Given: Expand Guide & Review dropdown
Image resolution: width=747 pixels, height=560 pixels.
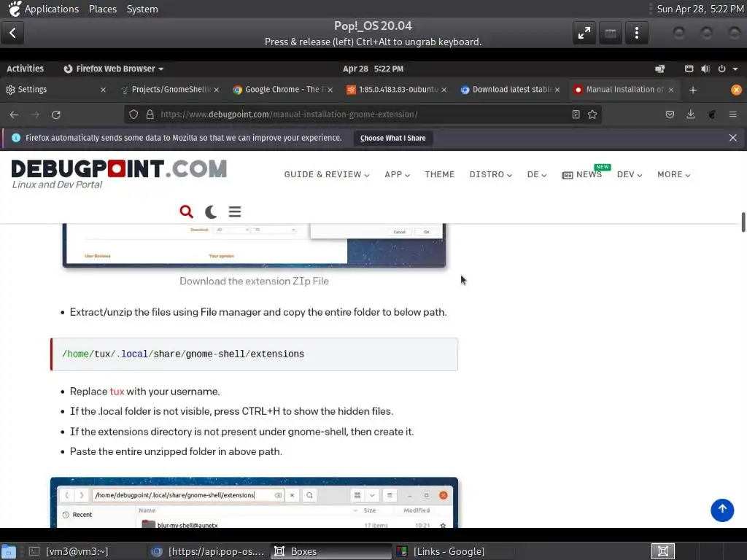Looking at the screenshot, I should coord(326,174).
